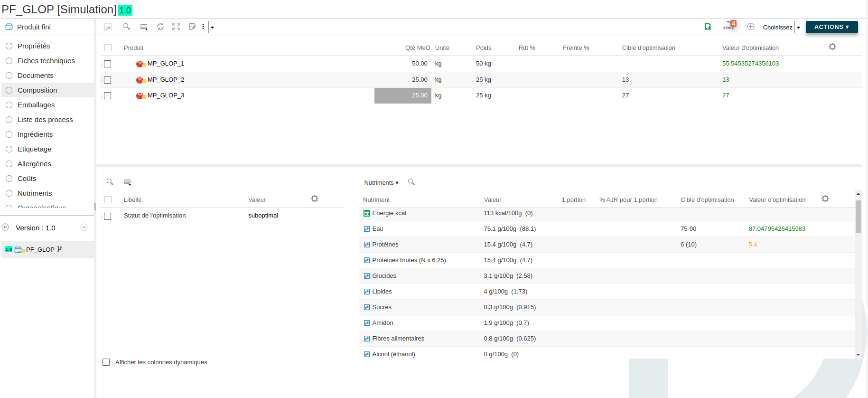Screen dimensions: 868x398
Task: Open the Nutriments list filter dropdown
Action: pos(381,182)
